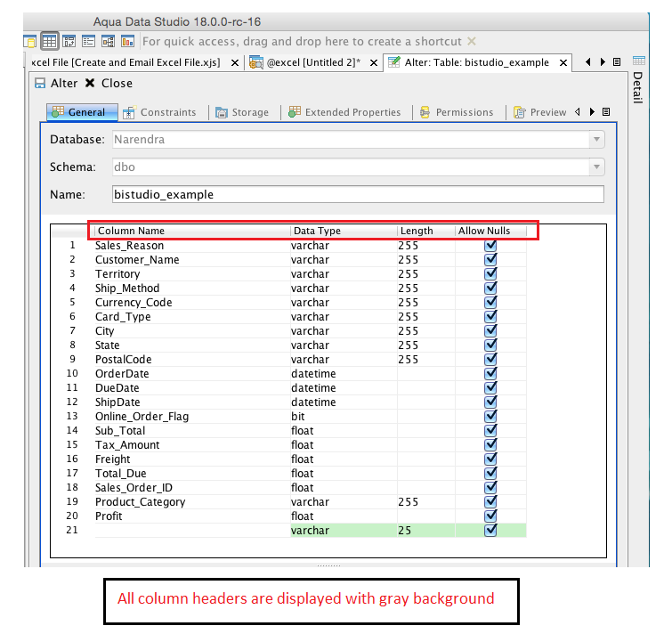
Task: Select the State column name cell
Action: 192,345
